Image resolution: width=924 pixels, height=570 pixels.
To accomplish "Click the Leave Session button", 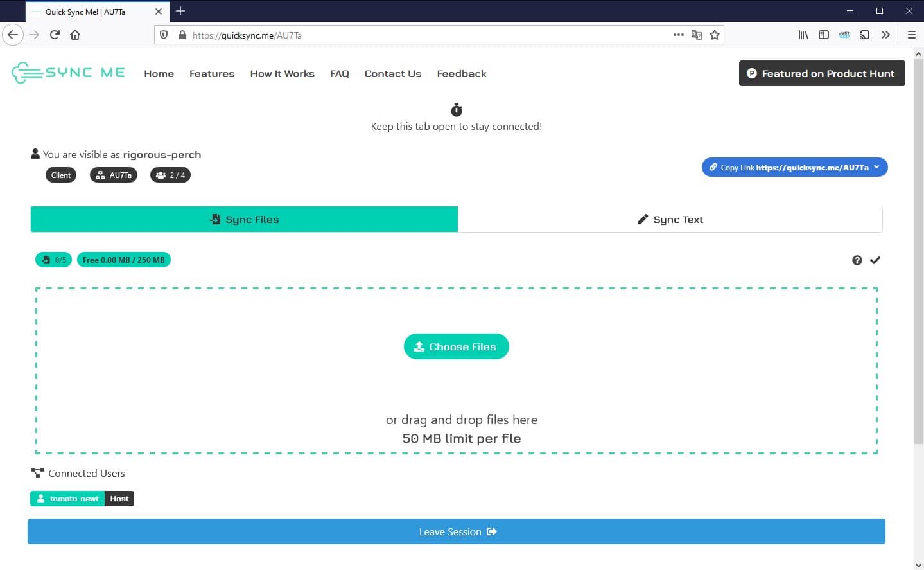I will coord(457,531).
